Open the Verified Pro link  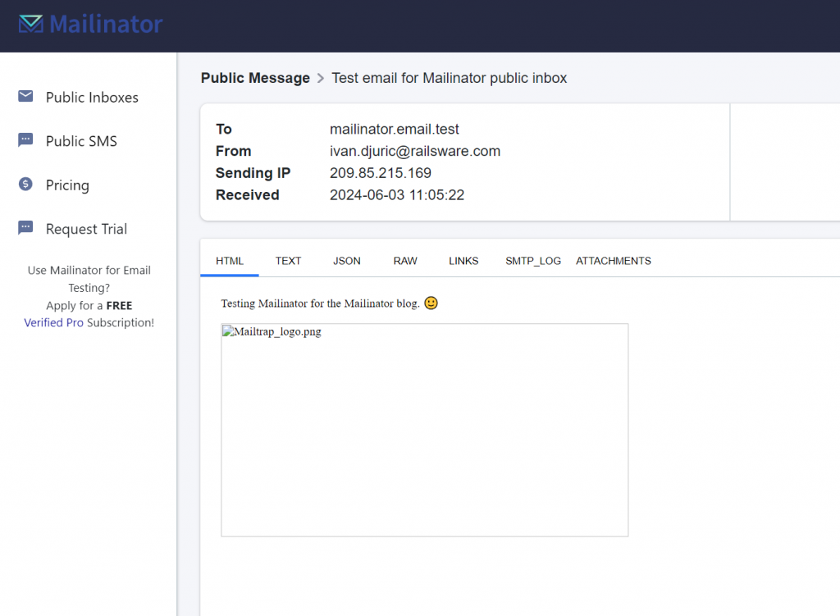point(53,322)
